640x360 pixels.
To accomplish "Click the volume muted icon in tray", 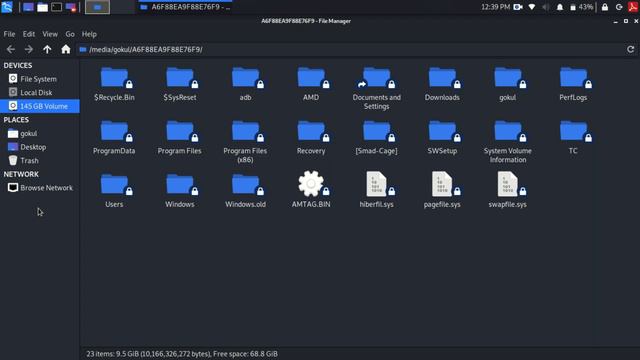I will 545,7.
